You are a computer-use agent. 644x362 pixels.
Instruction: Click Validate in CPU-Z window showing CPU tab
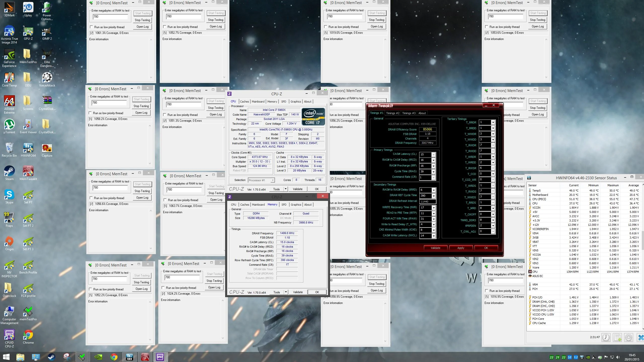pos(298,189)
